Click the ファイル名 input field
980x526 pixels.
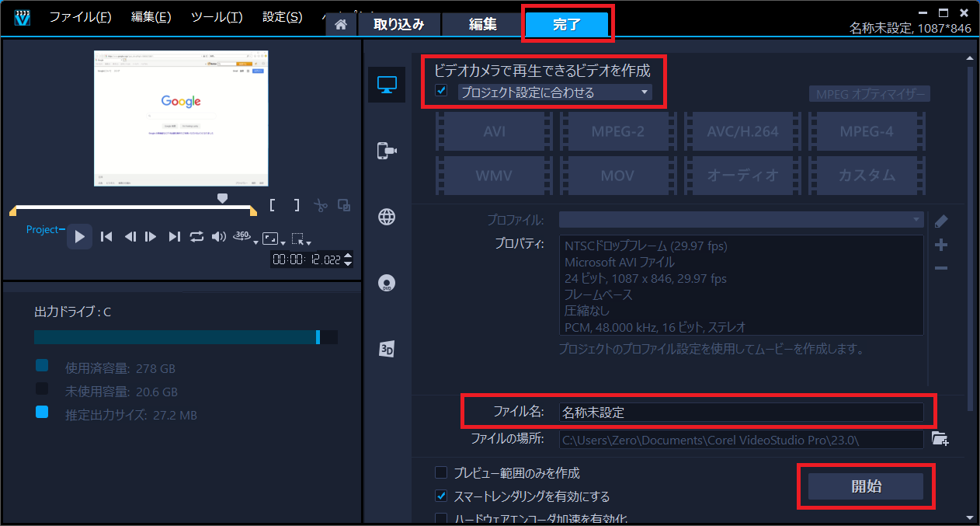pos(742,412)
